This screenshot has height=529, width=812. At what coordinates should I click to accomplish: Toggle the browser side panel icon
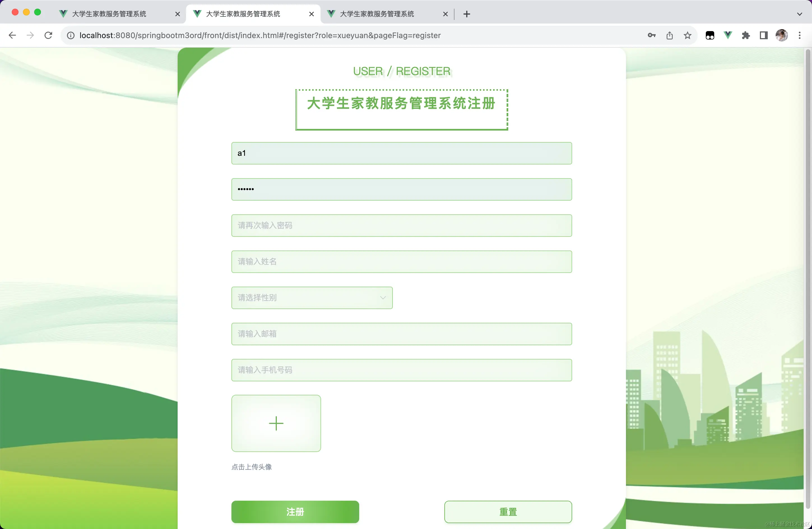point(764,36)
